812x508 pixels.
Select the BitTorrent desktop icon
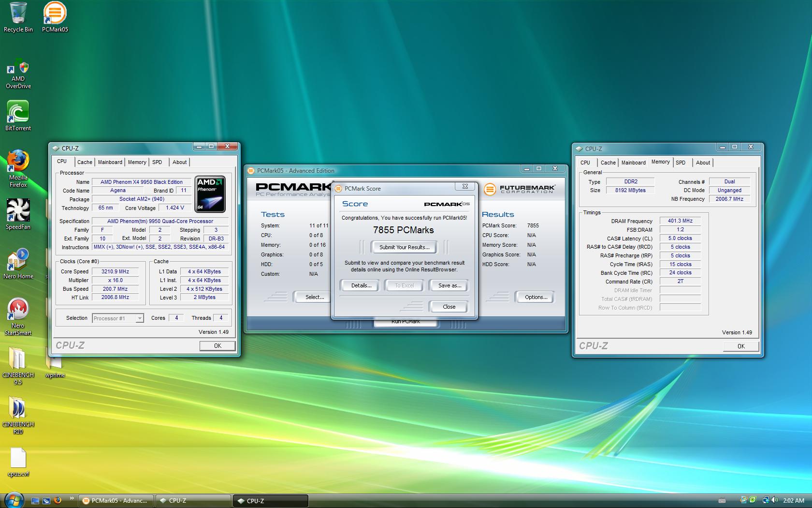(18, 116)
